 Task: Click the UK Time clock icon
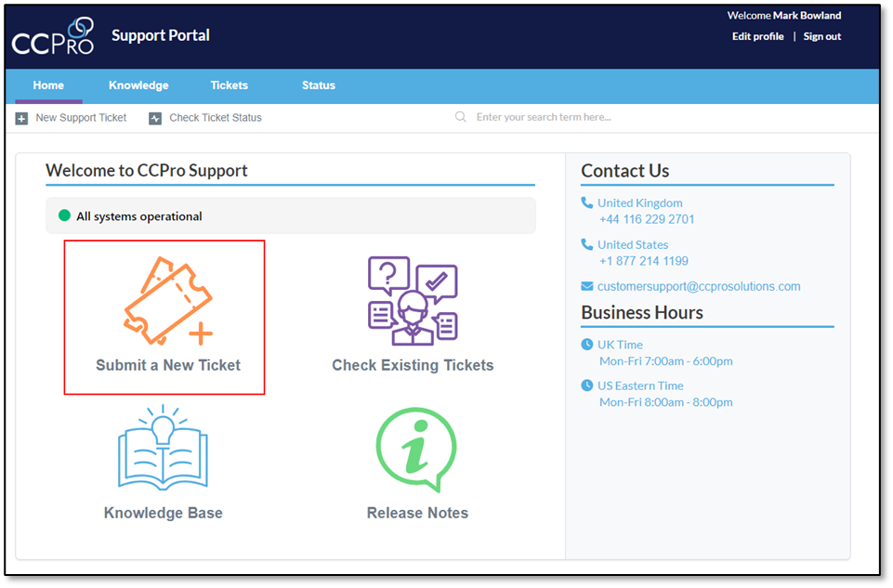click(x=586, y=345)
